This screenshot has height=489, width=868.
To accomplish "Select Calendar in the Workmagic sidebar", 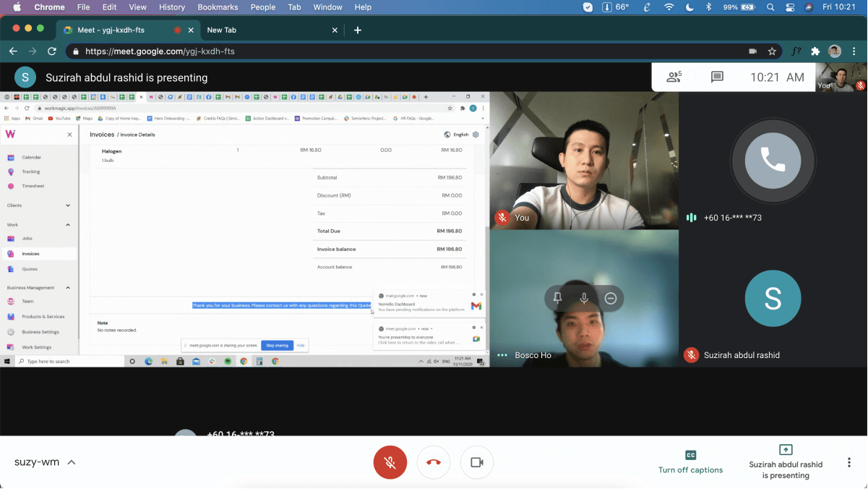I will 33,157.
